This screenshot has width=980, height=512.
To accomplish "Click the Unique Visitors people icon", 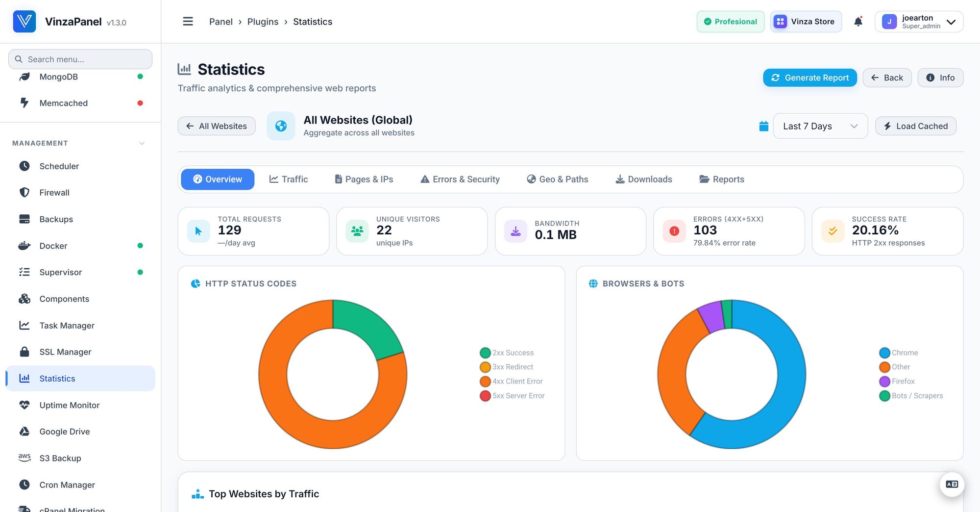I will [357, 231].
